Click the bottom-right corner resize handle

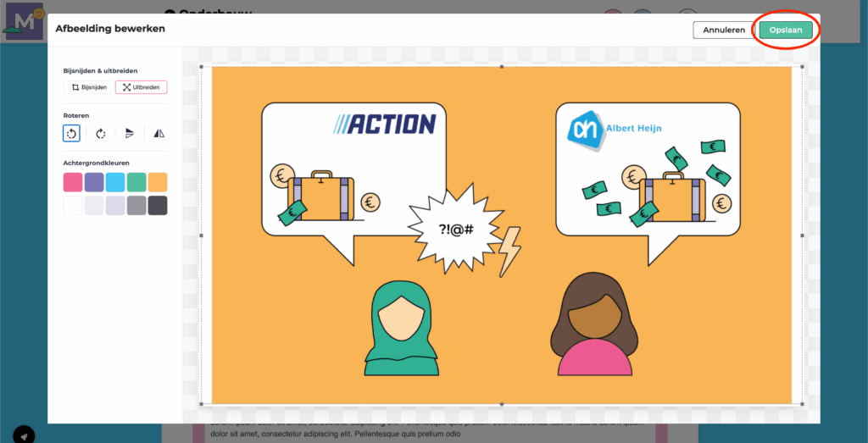coord(803,404)
